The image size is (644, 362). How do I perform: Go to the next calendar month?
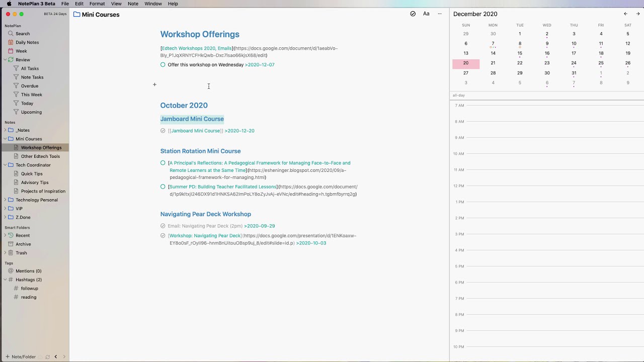pos(638,14)
